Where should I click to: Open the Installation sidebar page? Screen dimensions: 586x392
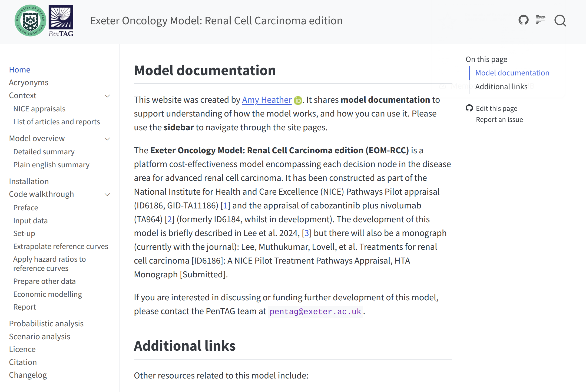tap(29, 181)
